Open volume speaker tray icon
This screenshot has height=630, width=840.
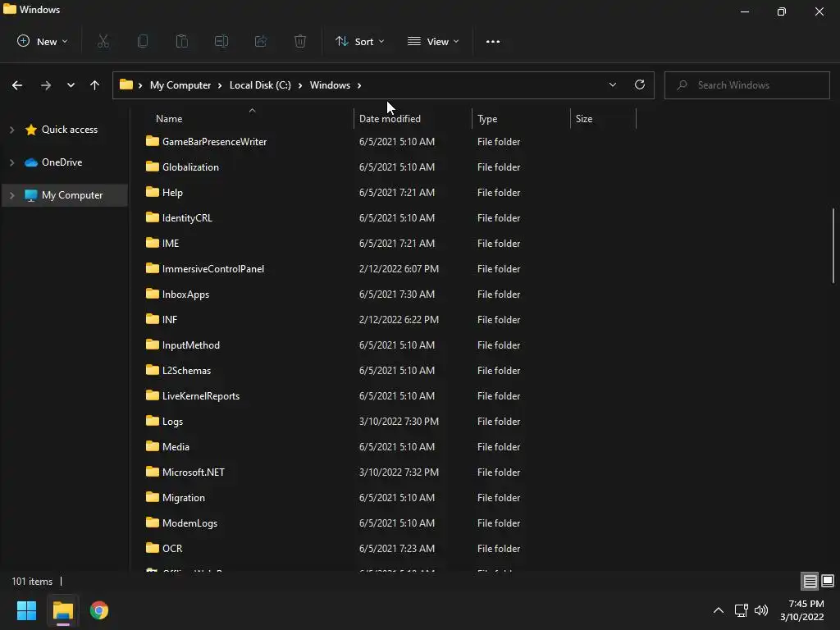tap(761, 610)
